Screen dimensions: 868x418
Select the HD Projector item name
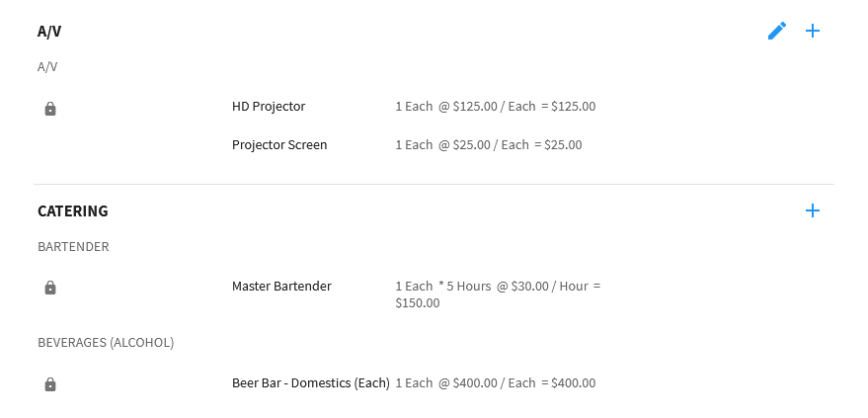(269, 107)
